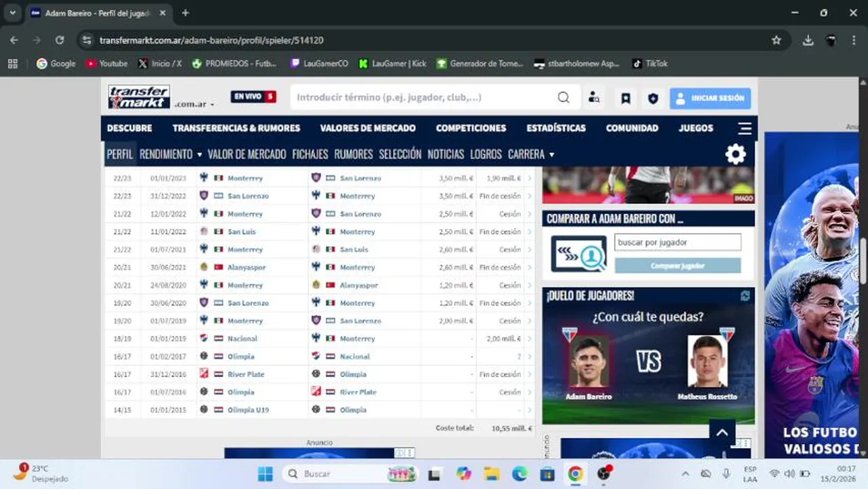Open the PROMIEDOS bookmark
The image size is (868, 489).
(x=234, y=63)
